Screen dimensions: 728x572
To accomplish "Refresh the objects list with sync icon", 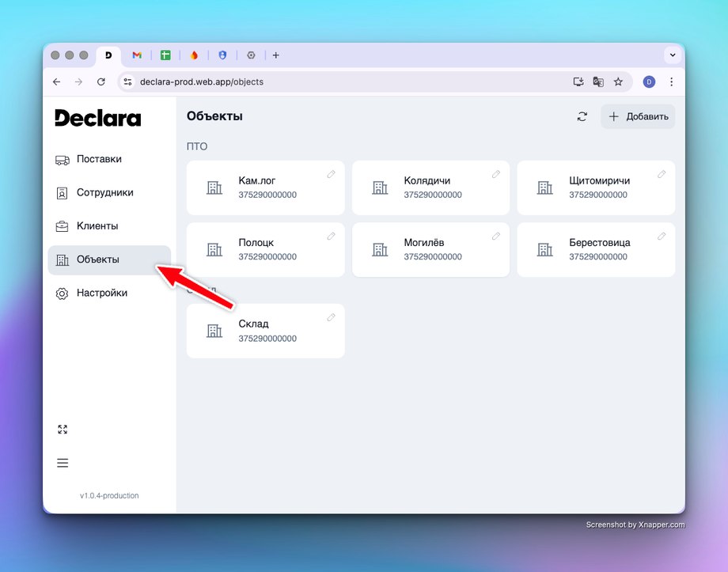I will (582, 116).
